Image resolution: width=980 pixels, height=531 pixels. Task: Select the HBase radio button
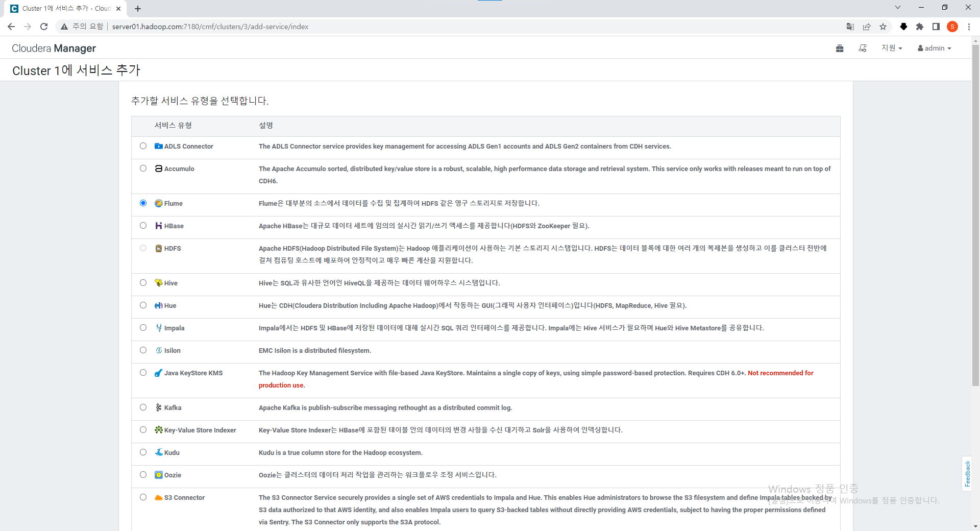[x=143, y=226]
